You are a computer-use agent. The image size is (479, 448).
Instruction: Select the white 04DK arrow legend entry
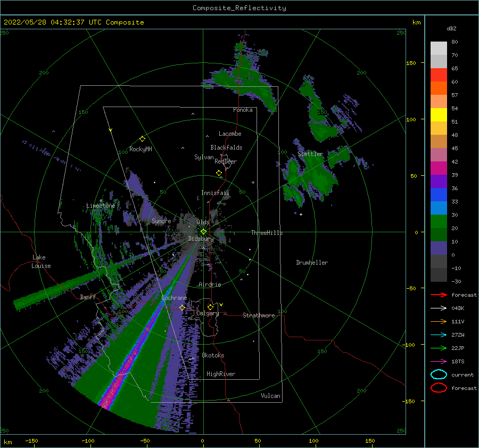pyautogui.click(x=439, y=308)
